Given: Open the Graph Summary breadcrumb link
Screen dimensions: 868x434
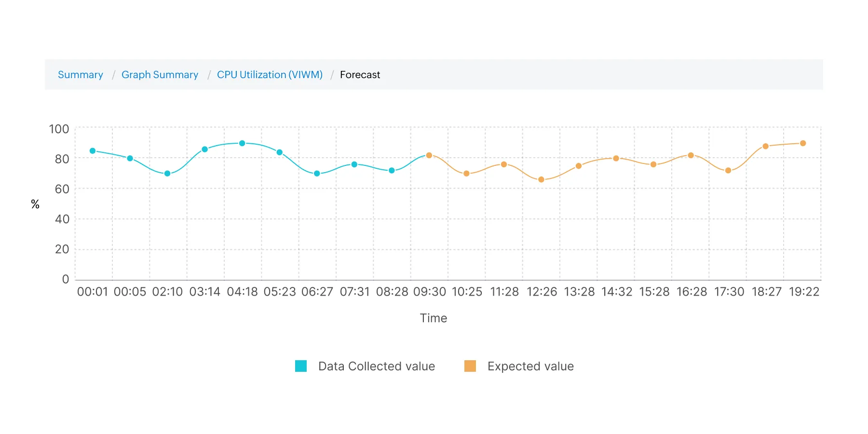Looking at the screenshot, I should [x=160, y=75].
